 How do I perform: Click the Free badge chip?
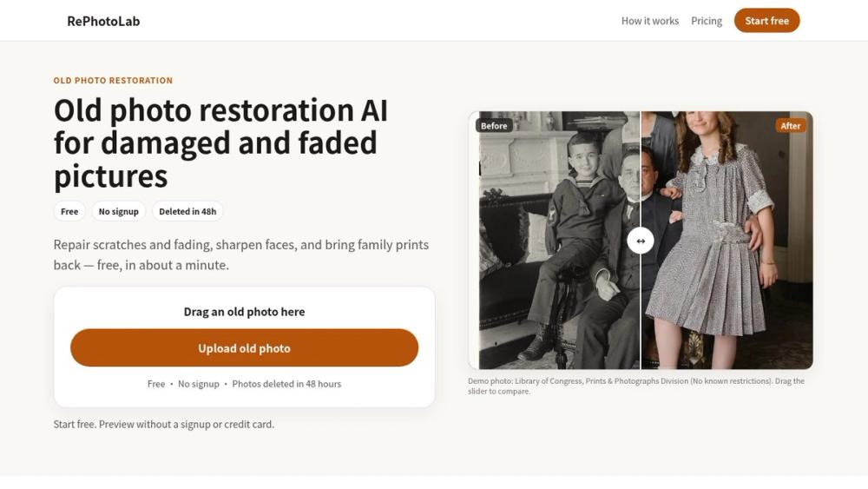point(69,212)
